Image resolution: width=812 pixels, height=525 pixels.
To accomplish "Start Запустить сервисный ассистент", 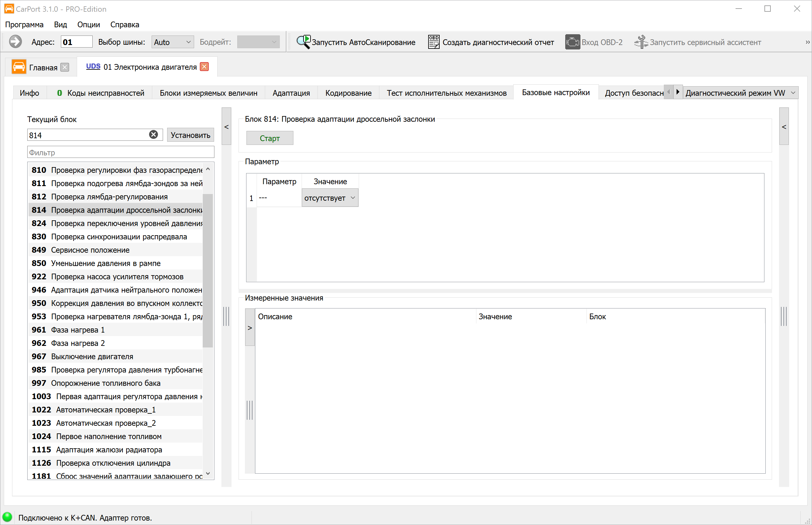I will (697, 42).
